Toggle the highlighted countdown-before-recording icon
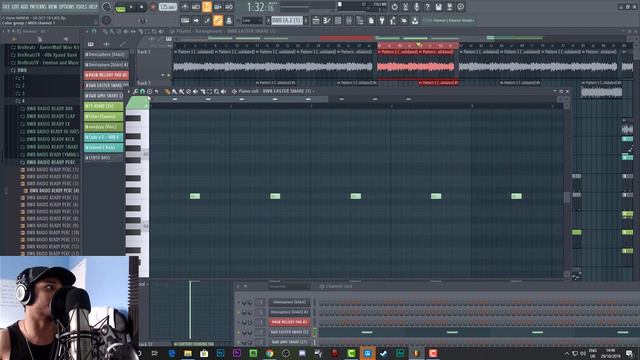 [207, 7]
